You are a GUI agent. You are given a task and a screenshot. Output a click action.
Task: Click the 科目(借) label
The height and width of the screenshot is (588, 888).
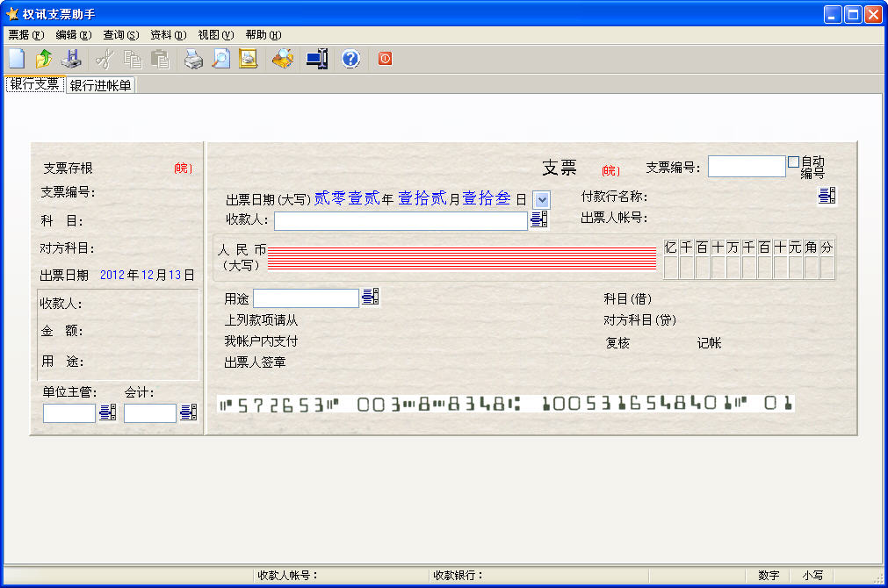pos(627,298)
